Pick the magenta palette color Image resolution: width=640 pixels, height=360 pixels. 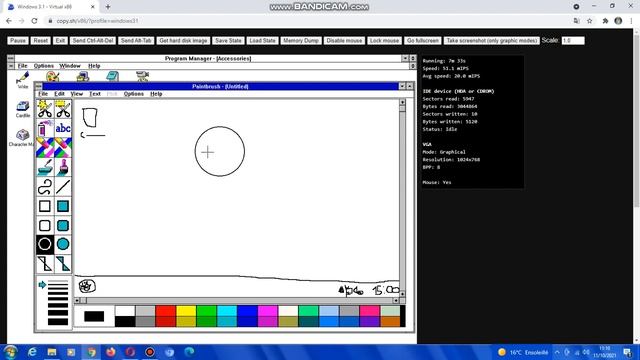268,311
